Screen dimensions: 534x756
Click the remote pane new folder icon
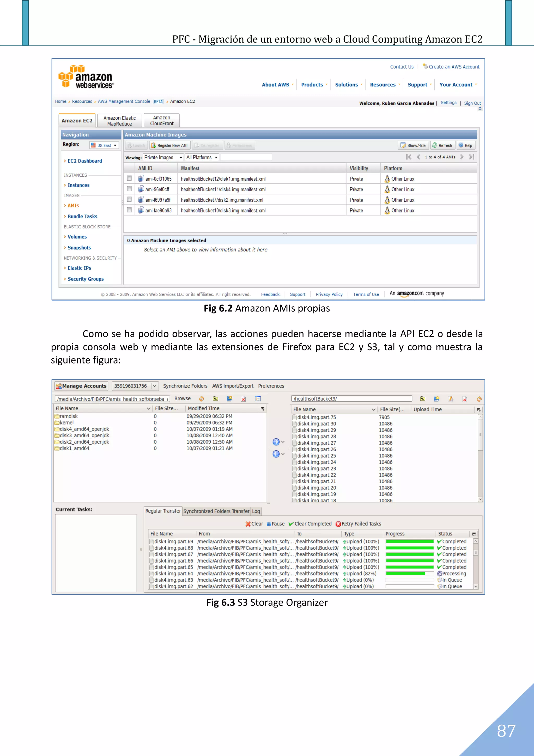436,399
